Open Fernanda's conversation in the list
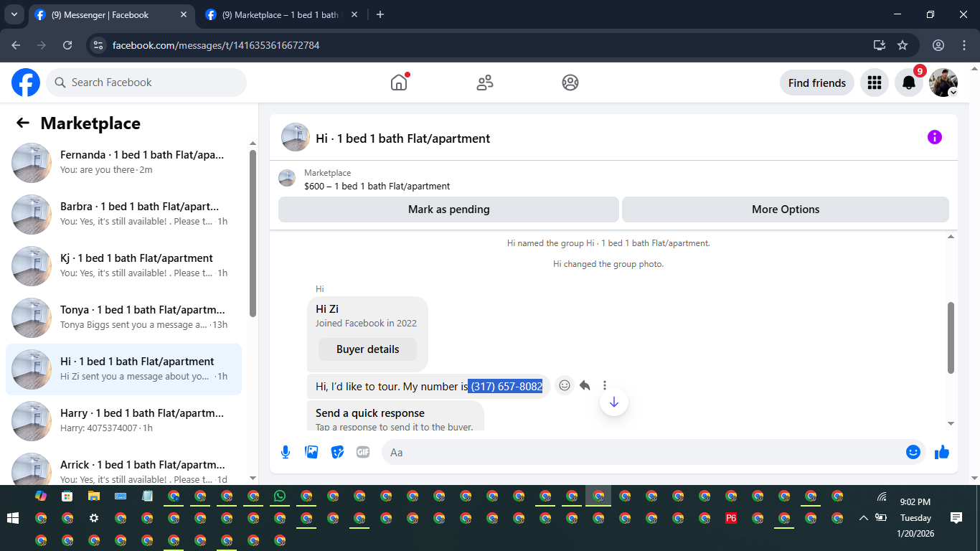The width and height of the screenshot is (980, 551). point(123,162)
